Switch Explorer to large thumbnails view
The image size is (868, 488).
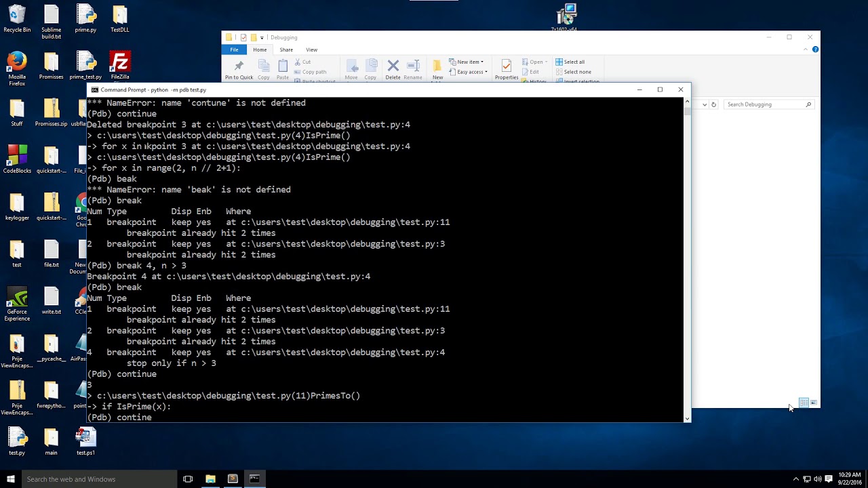pyautogui.click(x=814, y=403)
